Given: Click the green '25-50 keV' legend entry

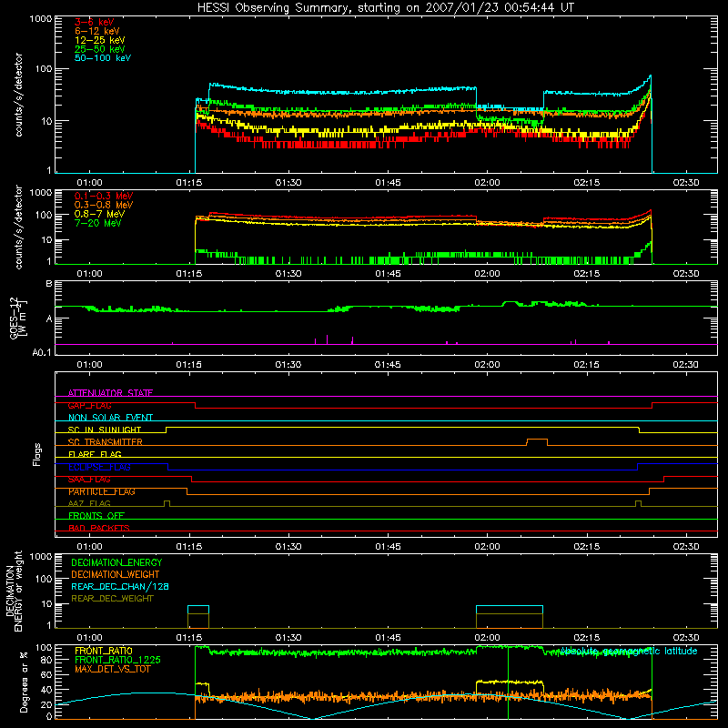Looking at the screenshot, I should [x=100, y=49].
